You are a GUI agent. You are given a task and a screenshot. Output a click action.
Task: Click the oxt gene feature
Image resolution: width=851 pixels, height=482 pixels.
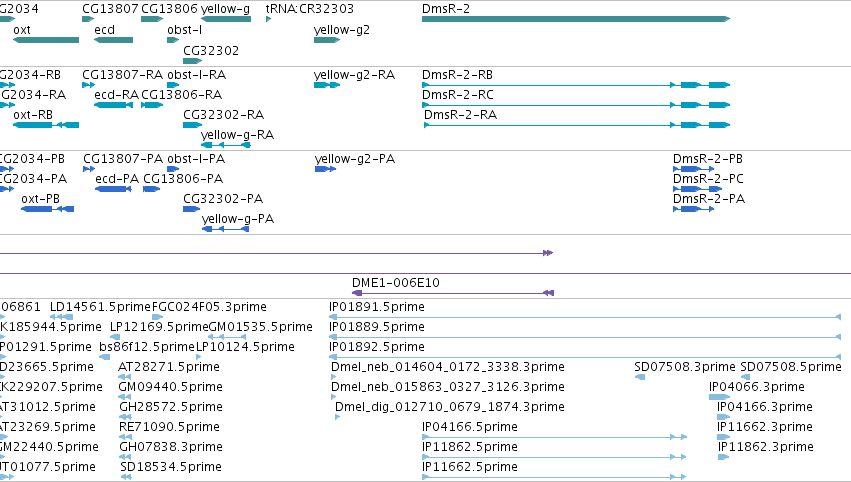(46, 40)
